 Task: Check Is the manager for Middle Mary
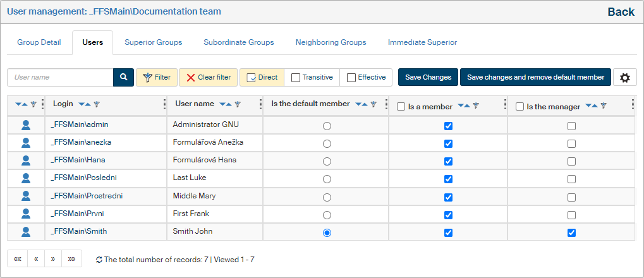tap(571, 197)
